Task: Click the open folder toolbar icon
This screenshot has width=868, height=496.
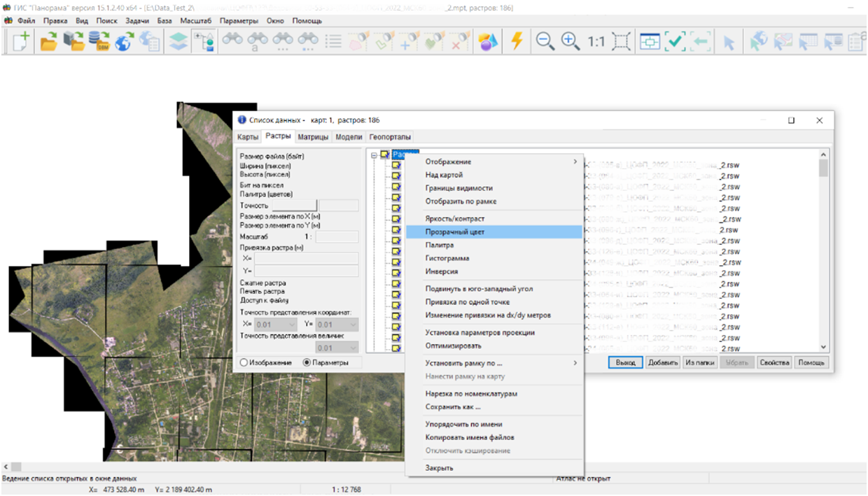Action: pyautogui.click(x=48, y=42)
